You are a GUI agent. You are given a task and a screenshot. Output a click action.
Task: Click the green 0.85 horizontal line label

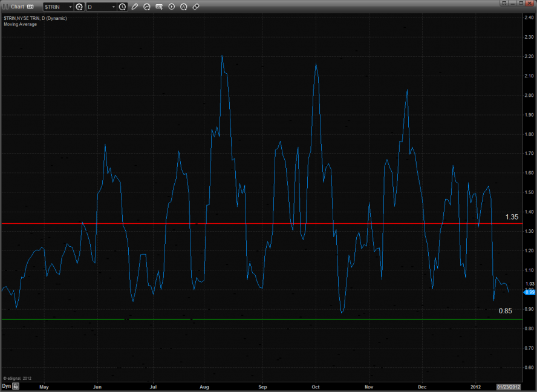[505, 311]
